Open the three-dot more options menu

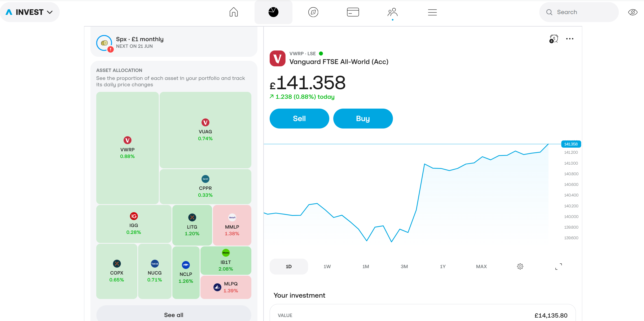click(570, 39)
